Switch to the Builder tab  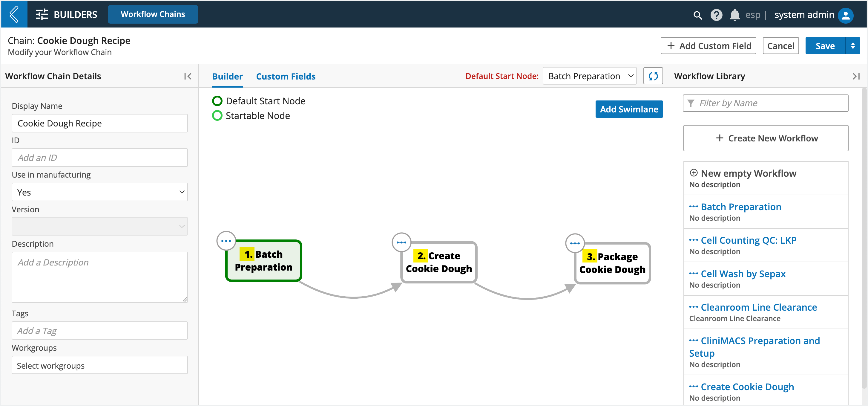[x=227, y=77]
